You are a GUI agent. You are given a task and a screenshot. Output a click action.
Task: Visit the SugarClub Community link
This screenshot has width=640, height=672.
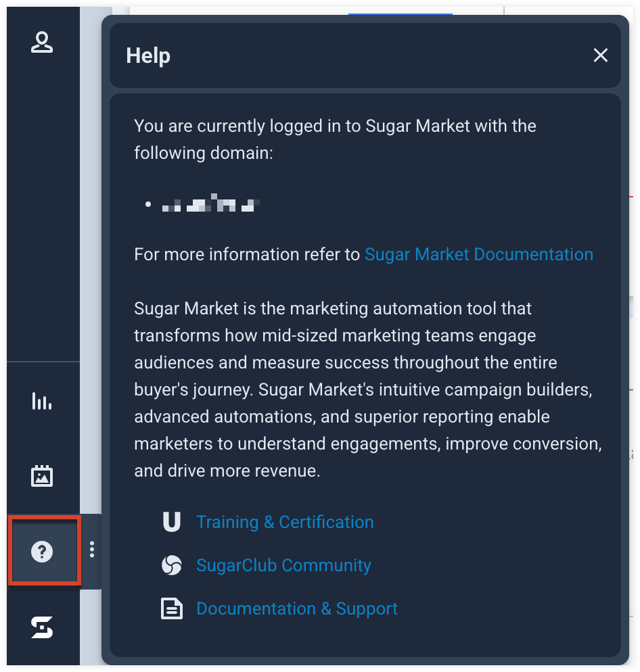pyautogui.click(x=283, y=565)
